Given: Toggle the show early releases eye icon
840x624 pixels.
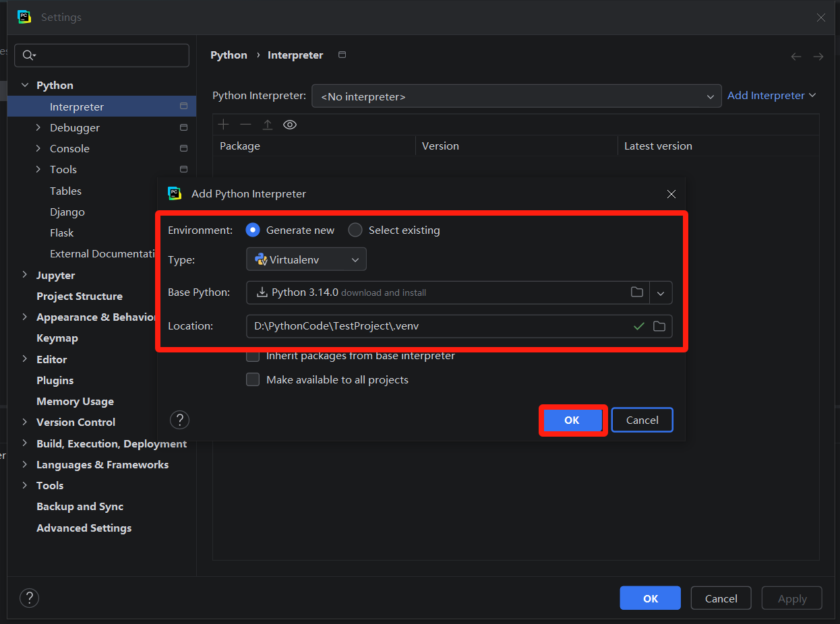Looking at the screenshot, I should pyautogui.click(x=290, y=125).
